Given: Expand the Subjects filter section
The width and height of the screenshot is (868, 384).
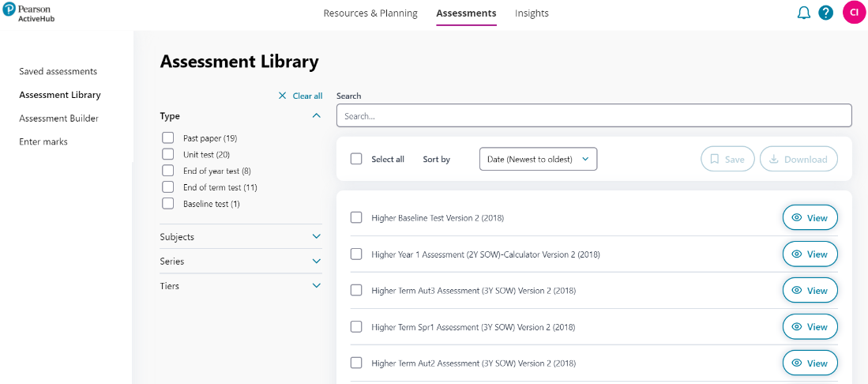Looking at the screenshot, I should [316, 236].
